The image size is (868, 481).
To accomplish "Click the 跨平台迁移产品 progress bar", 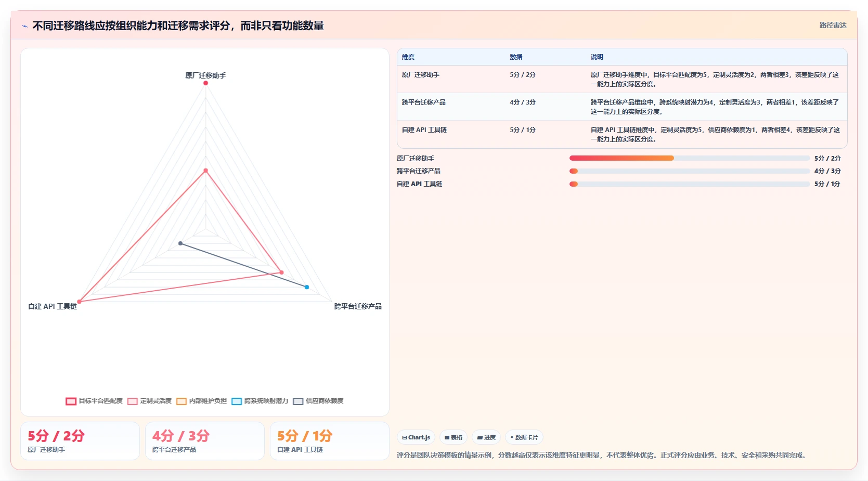I will point(690,171).
